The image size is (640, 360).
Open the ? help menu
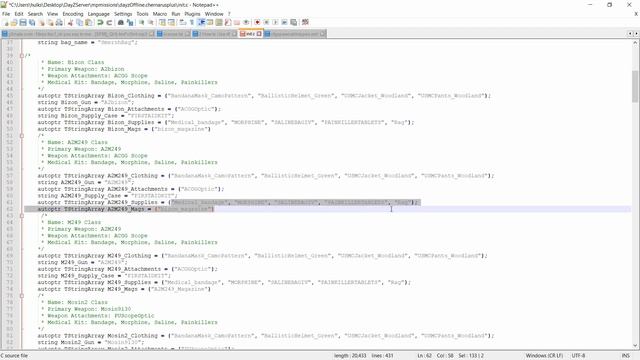[229, 14]
